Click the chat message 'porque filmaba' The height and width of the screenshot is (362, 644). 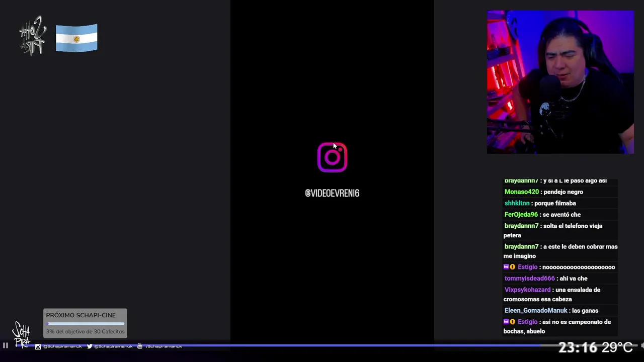tap(555, 203)
